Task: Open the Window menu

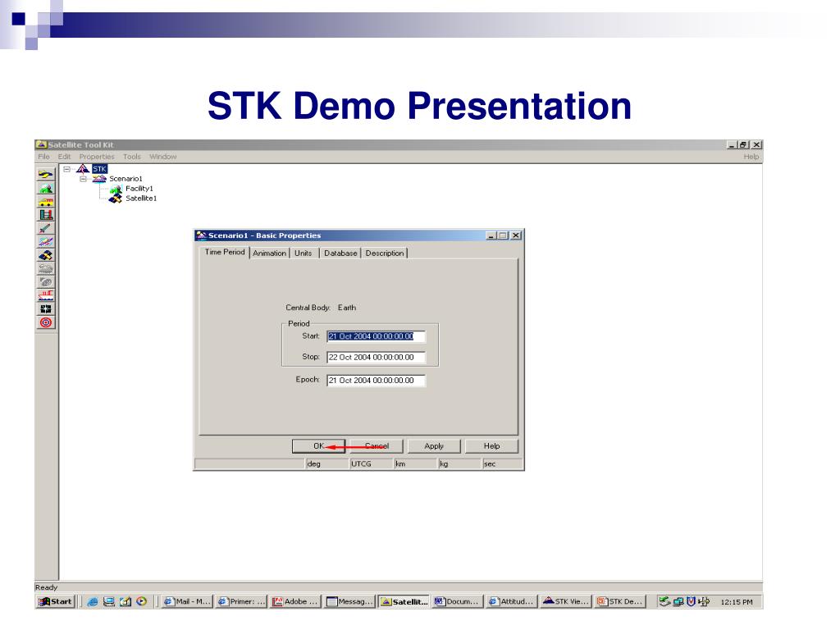Action: (163, 157)
